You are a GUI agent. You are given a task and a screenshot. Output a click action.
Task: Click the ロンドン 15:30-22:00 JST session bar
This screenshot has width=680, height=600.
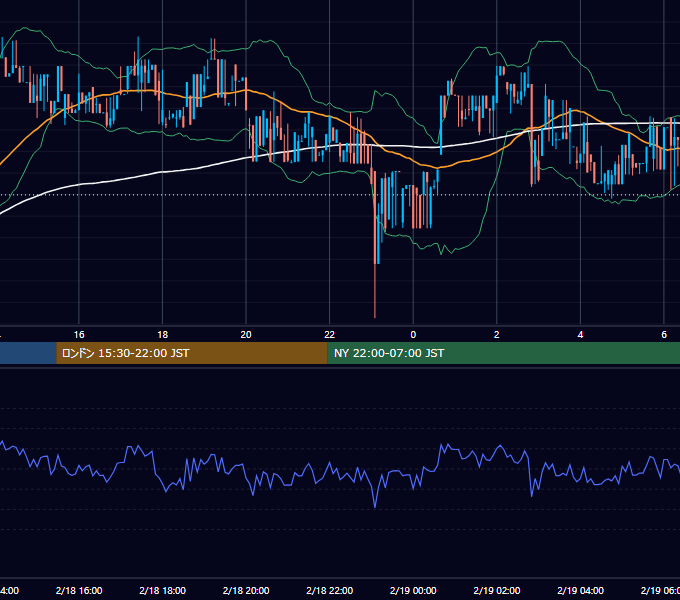tap(192, 353)
